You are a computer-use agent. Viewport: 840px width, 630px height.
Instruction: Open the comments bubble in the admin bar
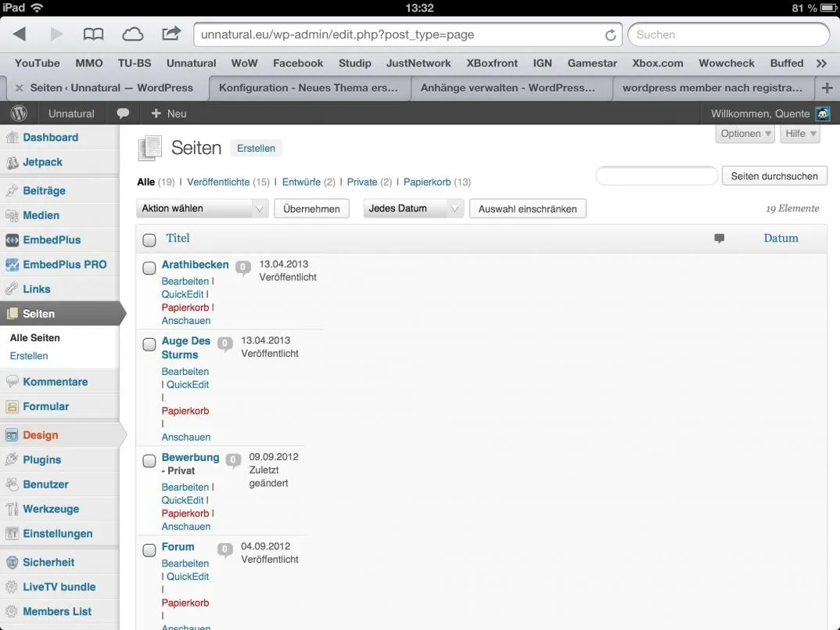(123, 113)
